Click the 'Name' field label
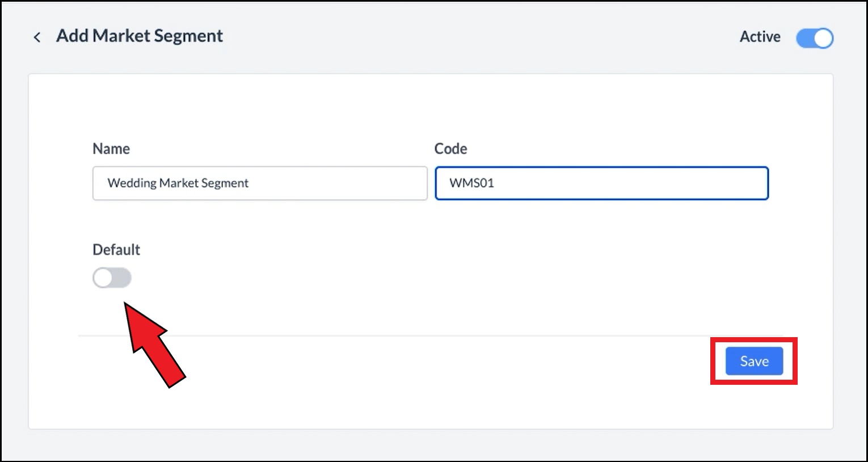Viewport: 868px width, 462px height. [x=111, y=149]
